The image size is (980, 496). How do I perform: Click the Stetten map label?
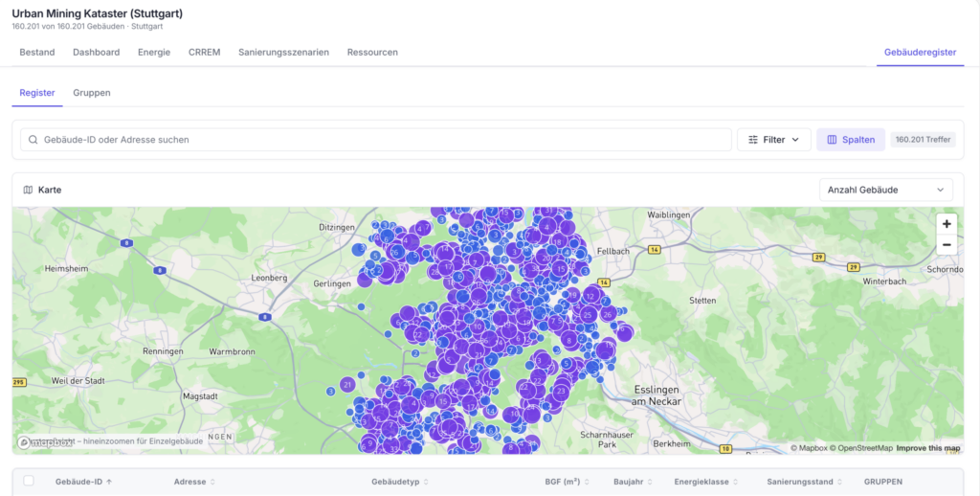click(702, 301)
